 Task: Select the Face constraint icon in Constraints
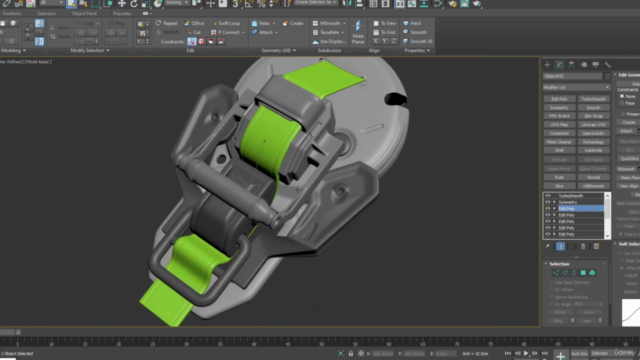click(211, 41)
